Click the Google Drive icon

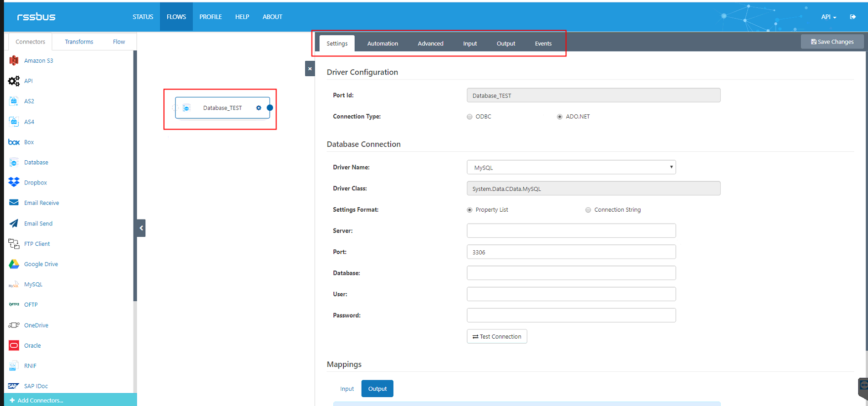(x=14, y=264)
